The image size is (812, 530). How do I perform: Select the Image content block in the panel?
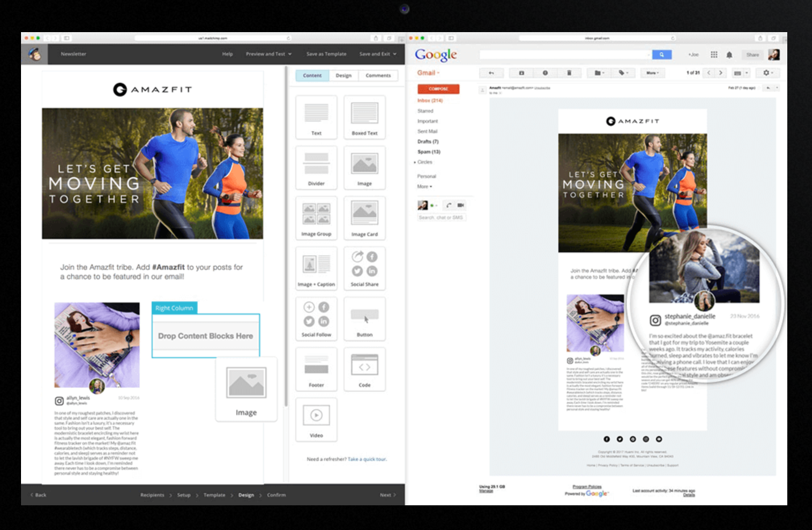[x=365, y=168]
